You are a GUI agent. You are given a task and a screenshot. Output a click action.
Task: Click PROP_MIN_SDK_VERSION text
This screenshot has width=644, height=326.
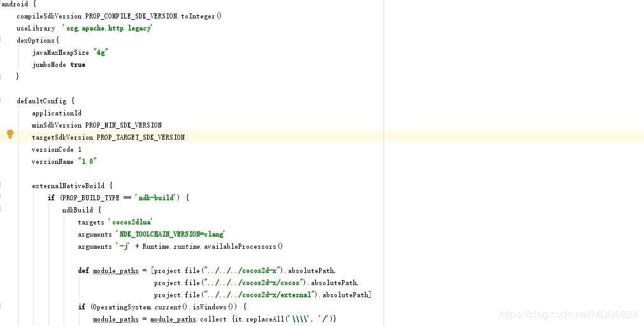coord(123,125)
